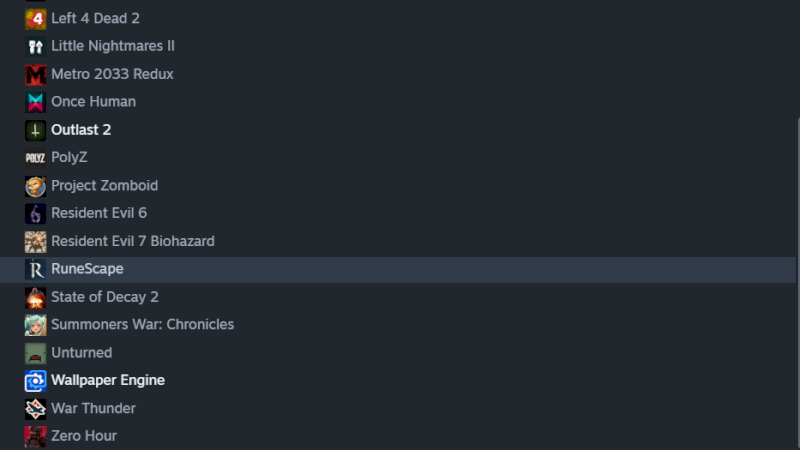Screen dimensions: 800x450
Task: Click the Project Zomboid icon
Action: pyautogui.click(x=35, y=186)
